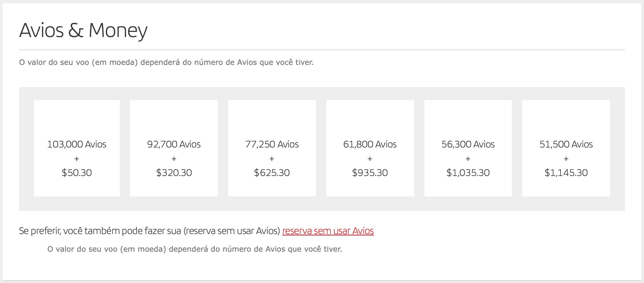Click the $1,145.30 price amount

[566, 173]
